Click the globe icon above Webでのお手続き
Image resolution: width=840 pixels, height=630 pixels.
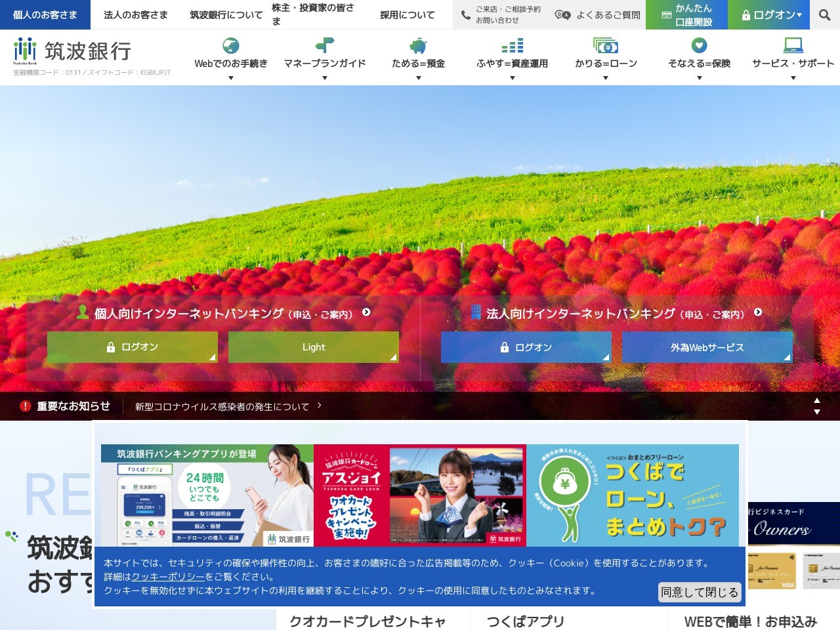pos(231,45)
